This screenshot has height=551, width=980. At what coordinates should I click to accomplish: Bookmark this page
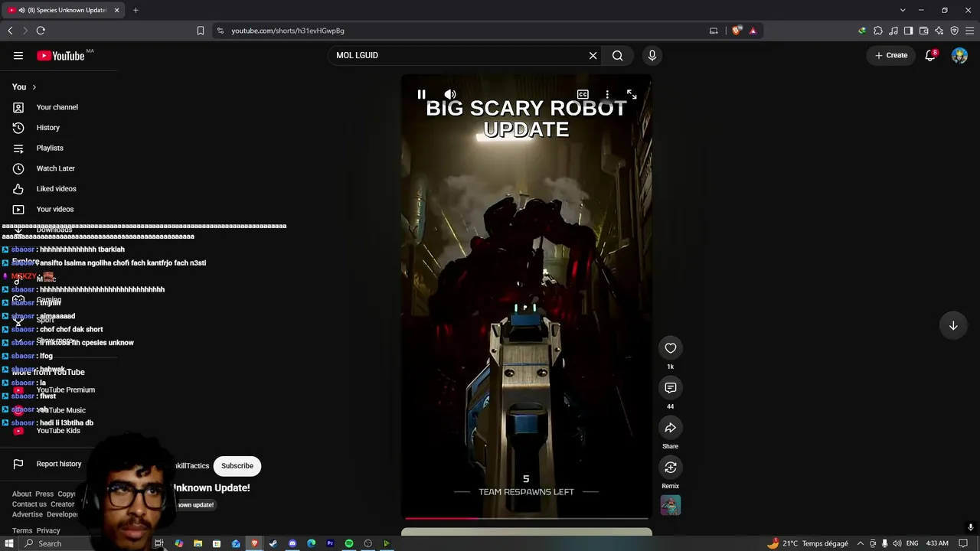pos(201,31)
